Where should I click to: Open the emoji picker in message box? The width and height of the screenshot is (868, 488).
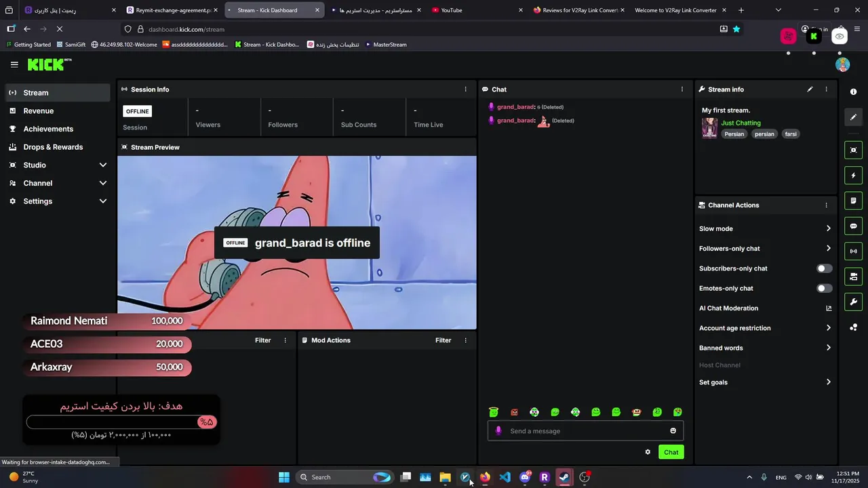coord(673,431)
